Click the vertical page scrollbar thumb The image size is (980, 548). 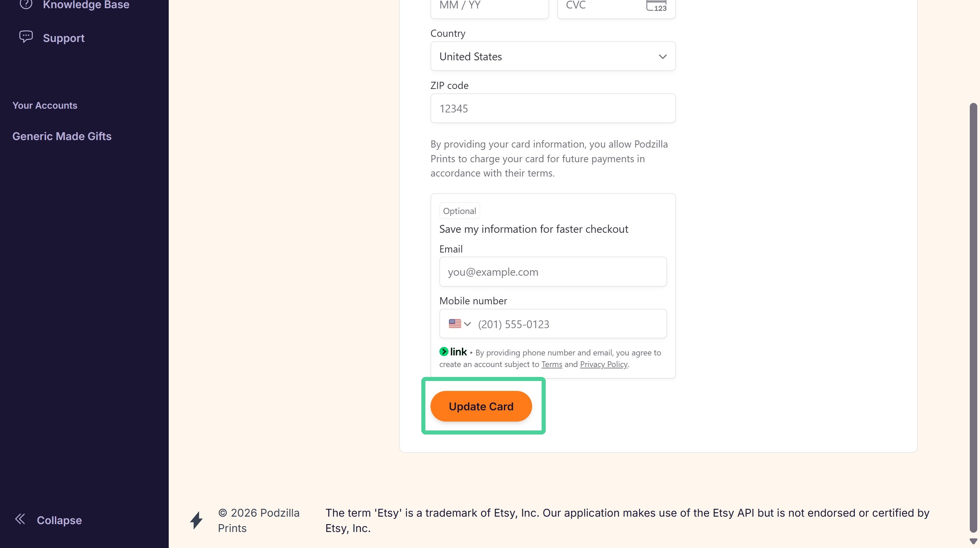pyautogui.click(x=973, y=318)
